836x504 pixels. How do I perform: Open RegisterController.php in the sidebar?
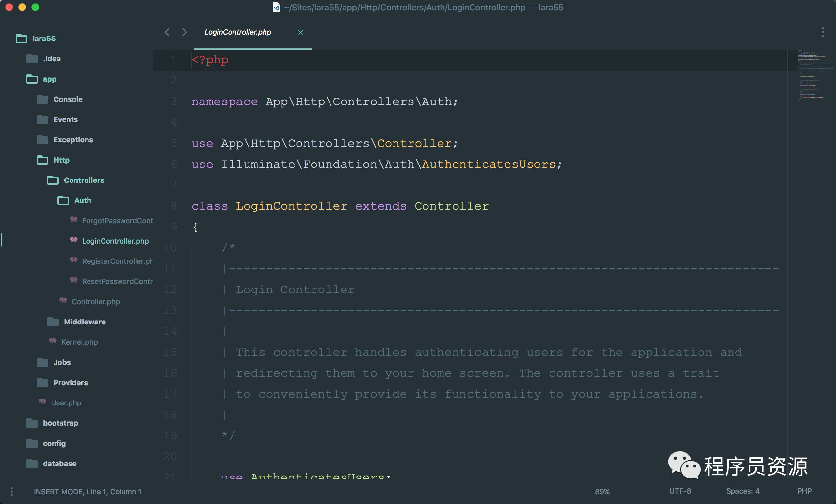click(118, 261)
